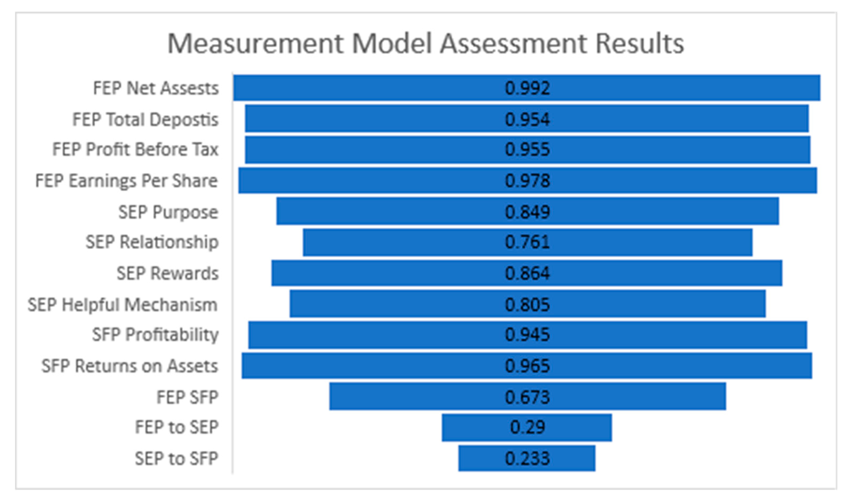
Task: Click the FEP Net Assests axis label
Action: click(x=156, y=88)
